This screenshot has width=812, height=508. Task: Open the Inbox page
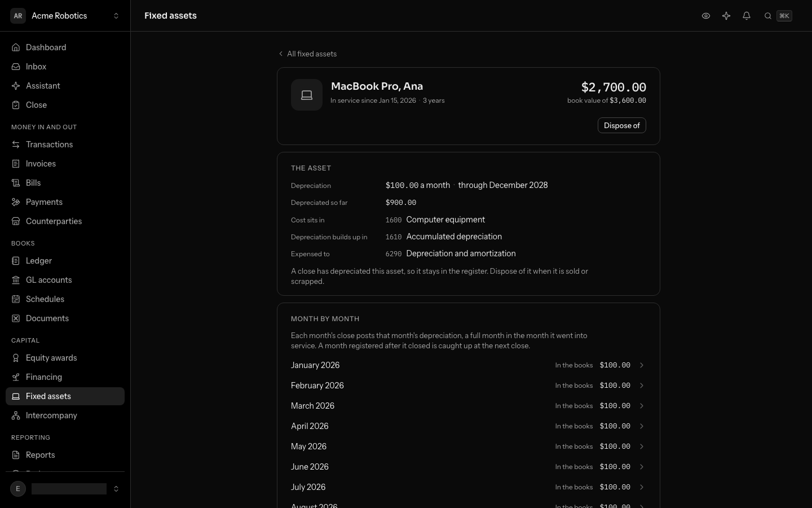click(x=65, y=67)
